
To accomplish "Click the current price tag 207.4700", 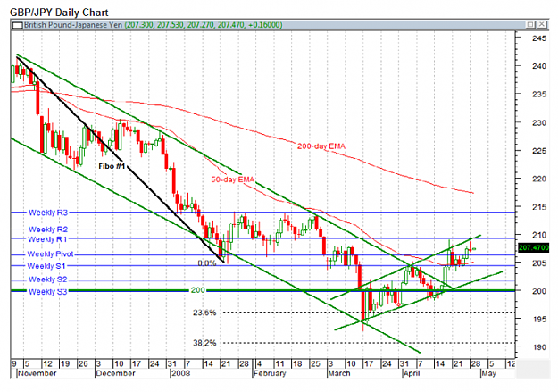I will click(533, 247).
